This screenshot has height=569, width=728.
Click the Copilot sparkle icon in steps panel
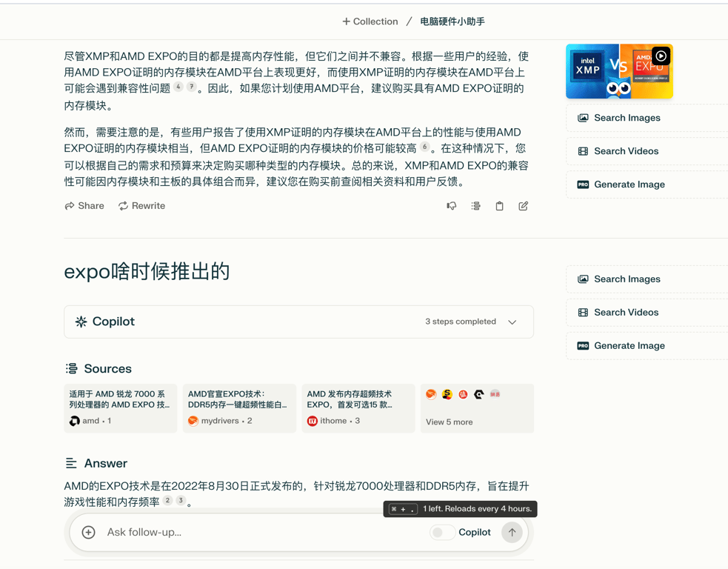[81, 322]
